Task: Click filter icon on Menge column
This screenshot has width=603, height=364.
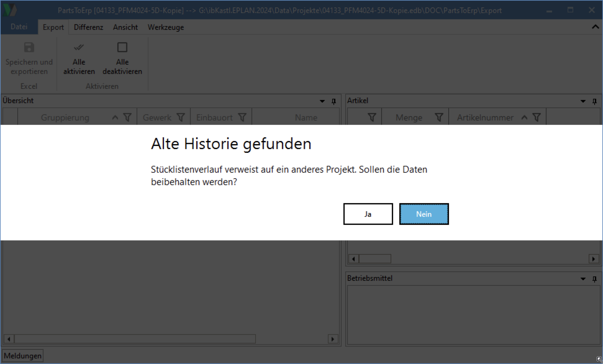Action: [x=439, y=117]
